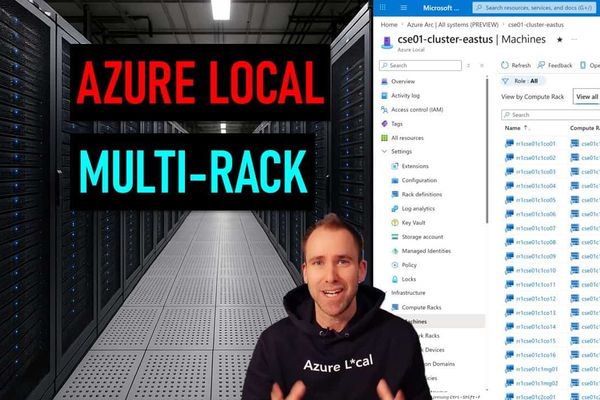
Task: Select the View all tab
Action: coord(587,97)
